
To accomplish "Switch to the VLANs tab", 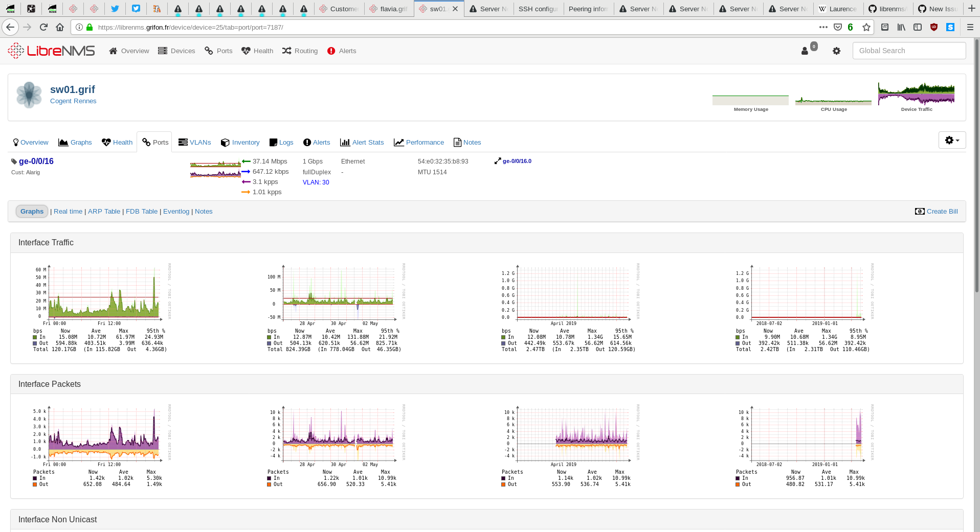I will (200, 142).
